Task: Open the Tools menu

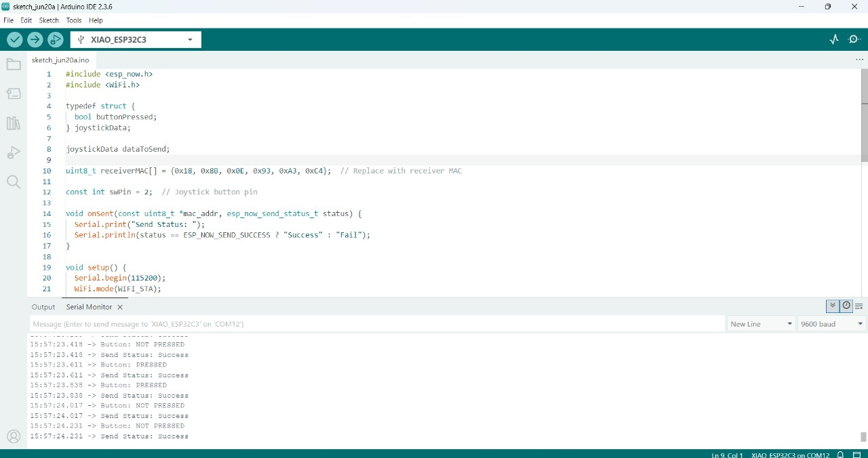Action: [x=74, y=20]
